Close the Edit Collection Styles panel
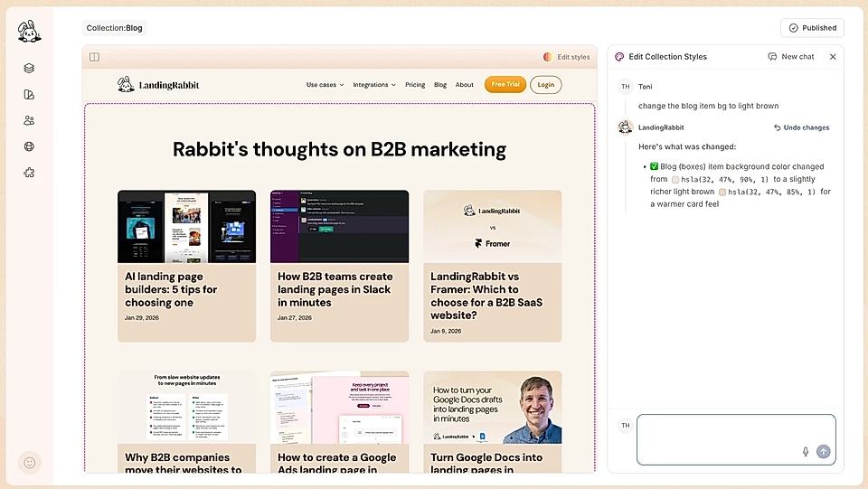The height and width of the screenshot is (489, 868). 833,56
